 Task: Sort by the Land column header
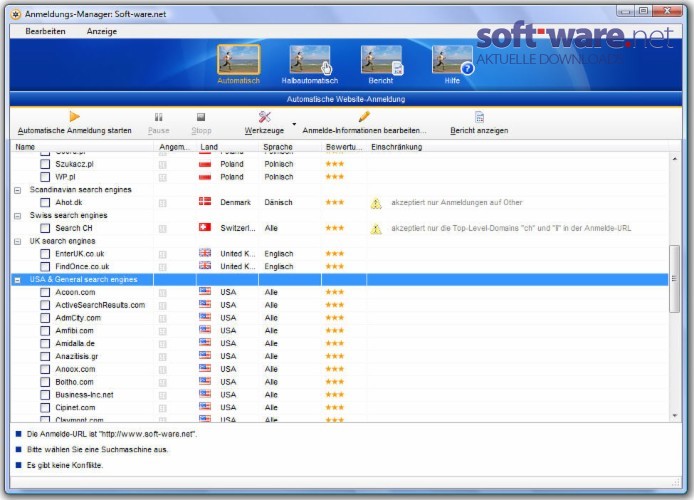(227, 147)
